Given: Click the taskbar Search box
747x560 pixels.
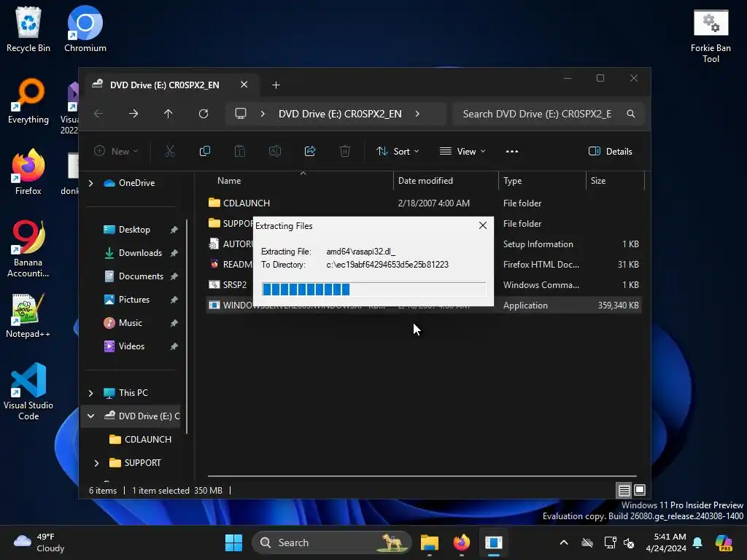Looking at the screenshot, I should point(332,542).
